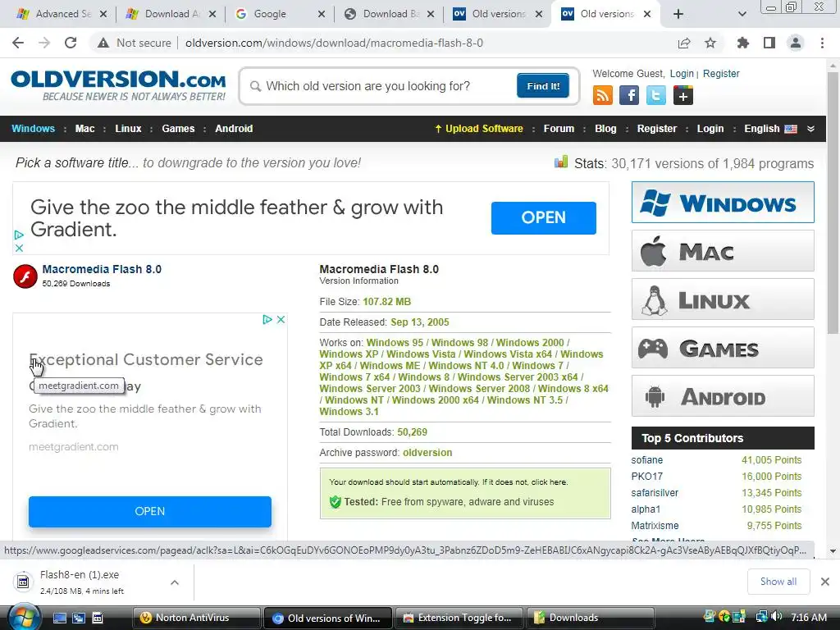
Task: Switch to Norton AntiVirus taskbar button
Action: tap(196, 618)
